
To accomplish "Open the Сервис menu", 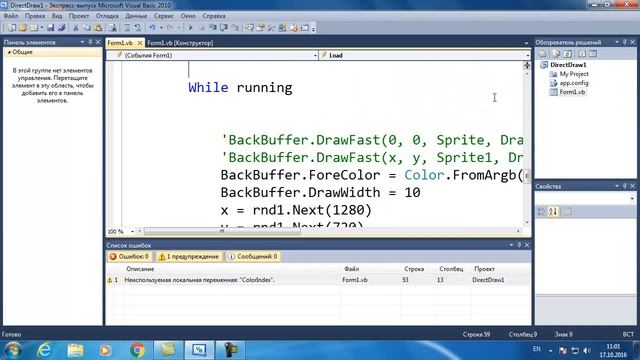I will pyautogui.click(x=164, y=16).
